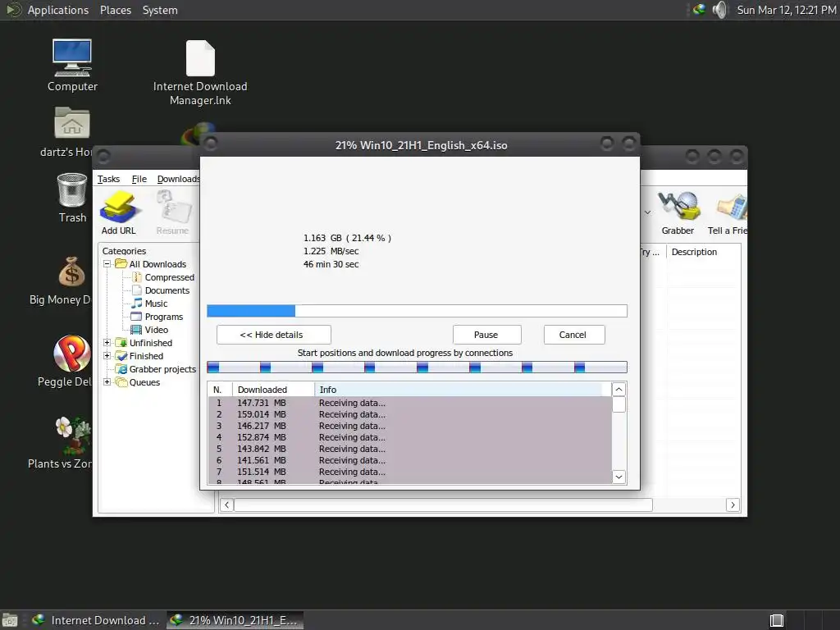Select the Video category
Image resolution: width=840 pixels, height=630 pixels.
pos(157,330)
